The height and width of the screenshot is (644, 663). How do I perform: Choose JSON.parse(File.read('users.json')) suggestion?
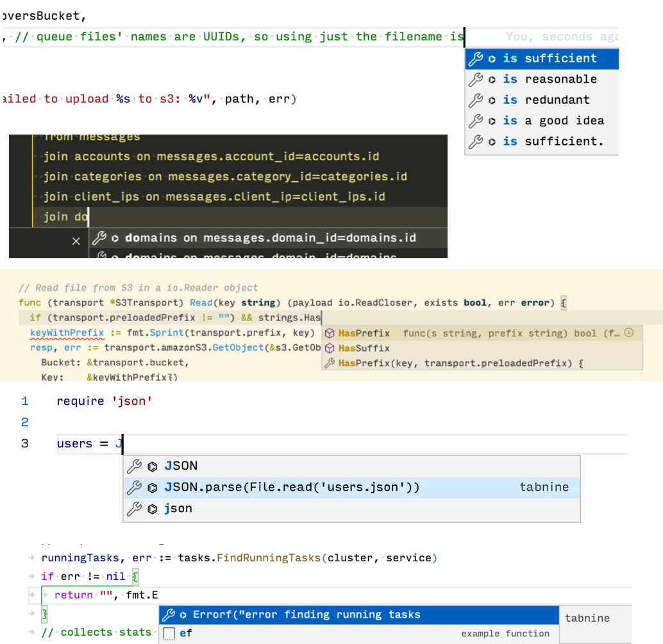tap(351, 488)
